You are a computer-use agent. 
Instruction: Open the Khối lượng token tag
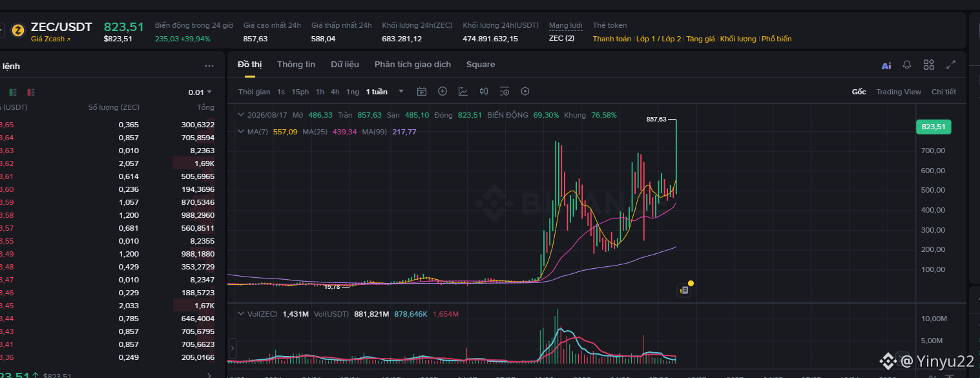click(738, 39)
